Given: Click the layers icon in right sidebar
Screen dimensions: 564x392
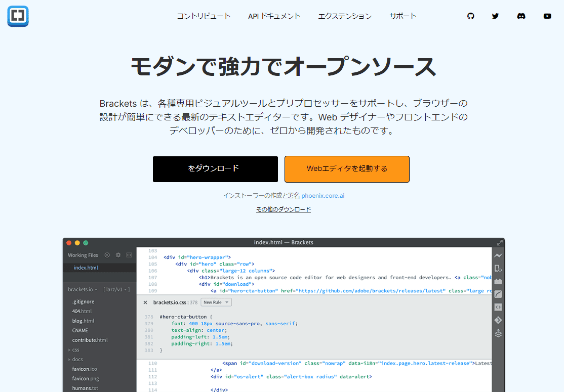Looking at the screenshot, I should click(x=498, y=333).
